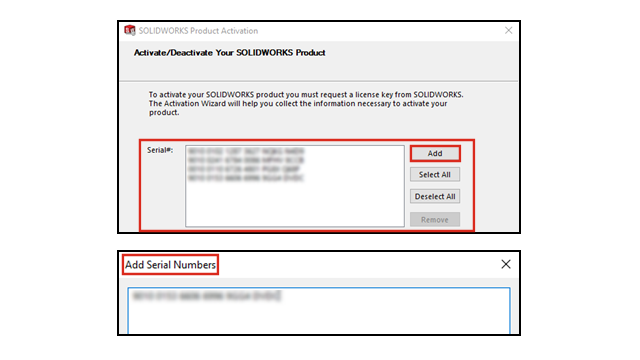Click the Add button next to Serial# list
Viewport: 640px width, 360px height.
point(435,153)
